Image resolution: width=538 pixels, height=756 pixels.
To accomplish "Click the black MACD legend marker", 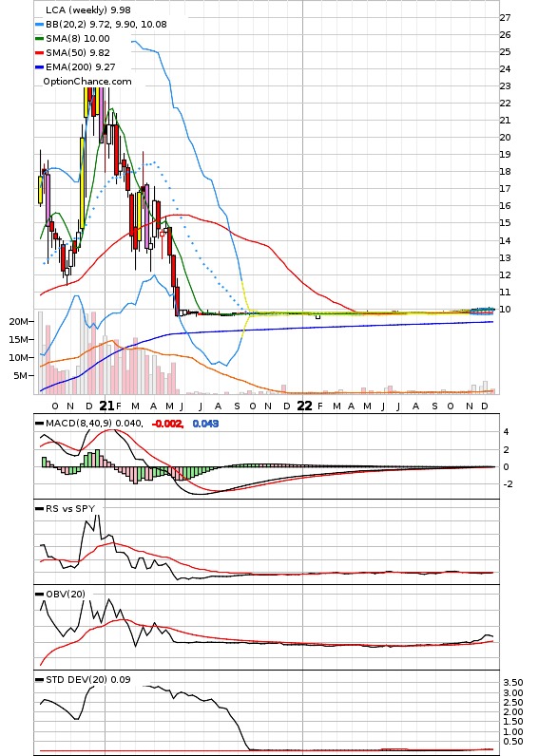I will 40,424.
